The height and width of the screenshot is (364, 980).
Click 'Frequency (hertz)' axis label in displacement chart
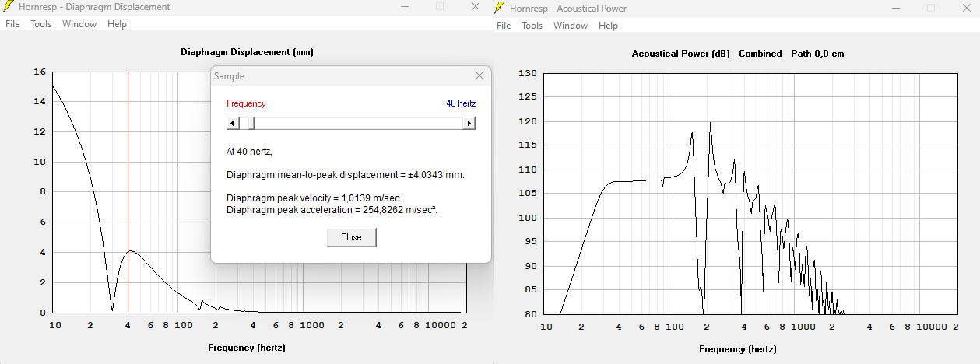tap(247, 347)
